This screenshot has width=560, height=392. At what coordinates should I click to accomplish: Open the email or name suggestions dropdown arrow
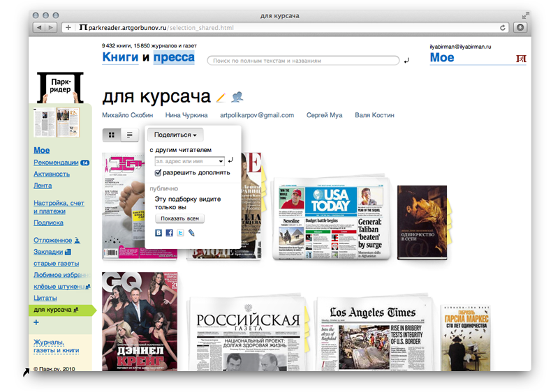[220, 161]
